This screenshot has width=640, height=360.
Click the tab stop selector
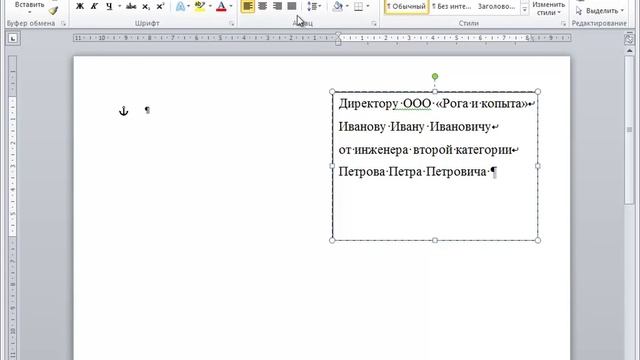pos(13,38)
